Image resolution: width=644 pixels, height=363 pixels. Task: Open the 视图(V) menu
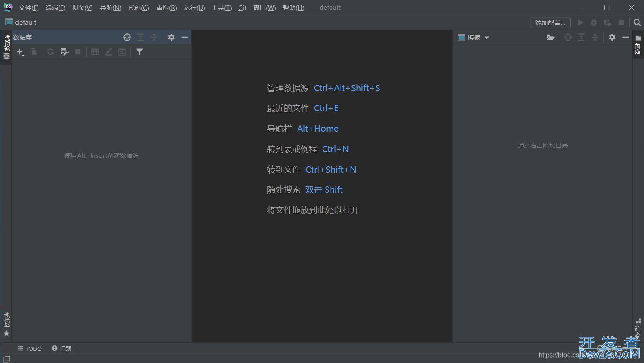click(82, 8)
